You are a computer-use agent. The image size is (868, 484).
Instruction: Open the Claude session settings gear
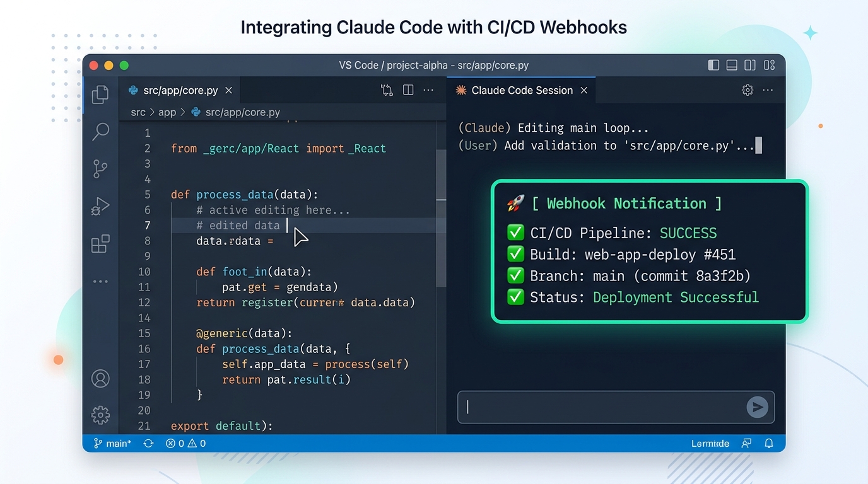(748, 89)
